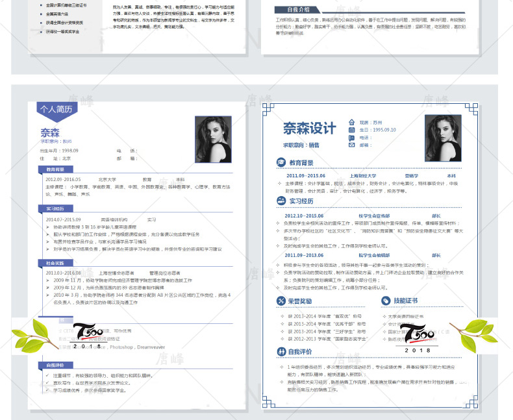
Task: Click the tag icon next to 技能证书
Action: pos(386,301)
